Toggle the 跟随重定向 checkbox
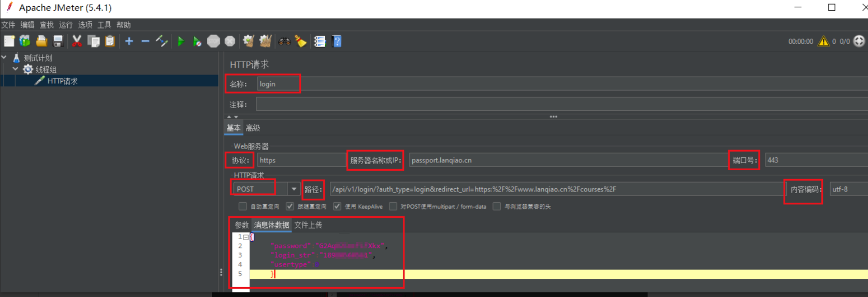Viewport: 868px width, 297px height. tap(290, 206)
